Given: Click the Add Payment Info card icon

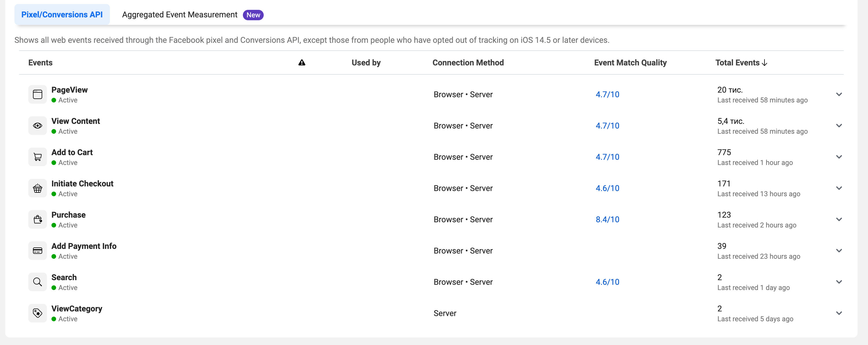Looking at the screenshot, I should point(37,251).
